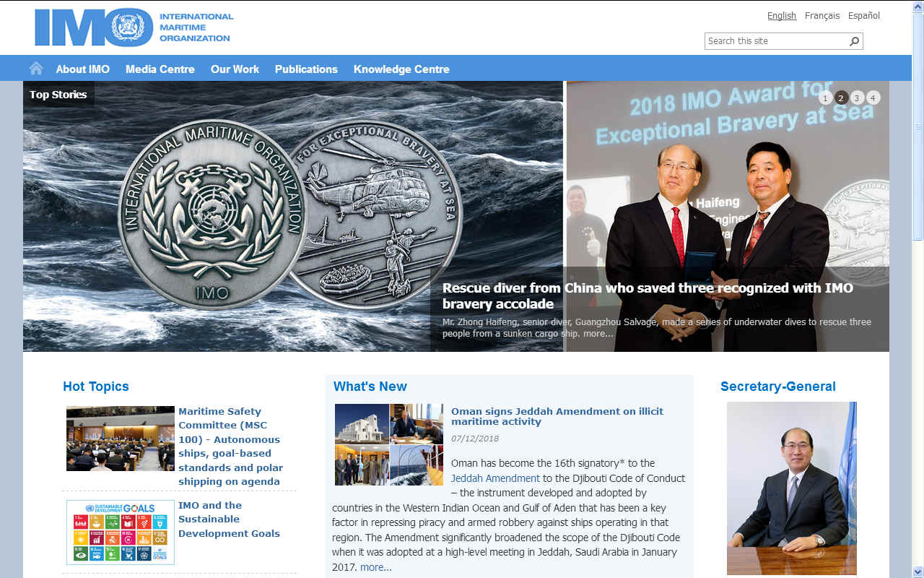Show top story slide 2
The width and height of the screenshot is (924, 578).
point(841,98)
